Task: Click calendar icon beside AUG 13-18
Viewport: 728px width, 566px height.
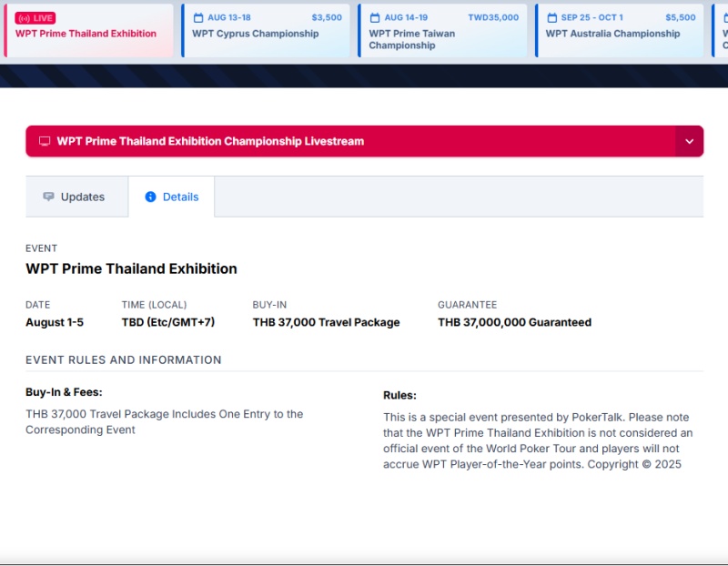Action: [198, 17]
